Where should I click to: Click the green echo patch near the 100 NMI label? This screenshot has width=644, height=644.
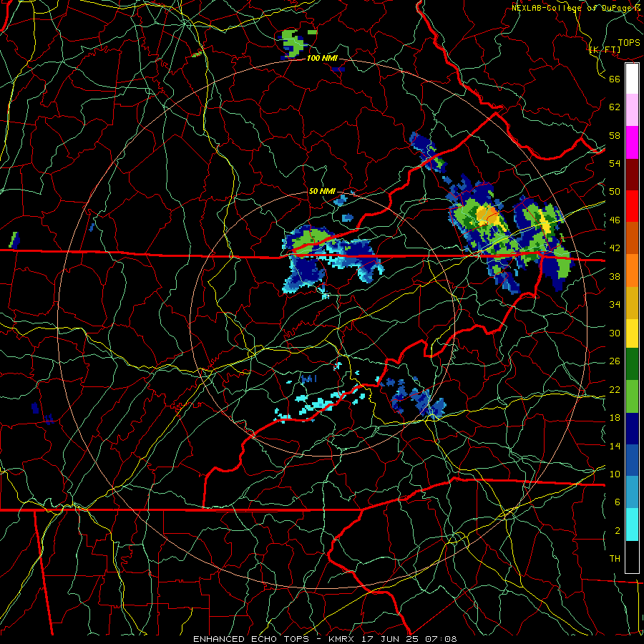pos(293,42)
